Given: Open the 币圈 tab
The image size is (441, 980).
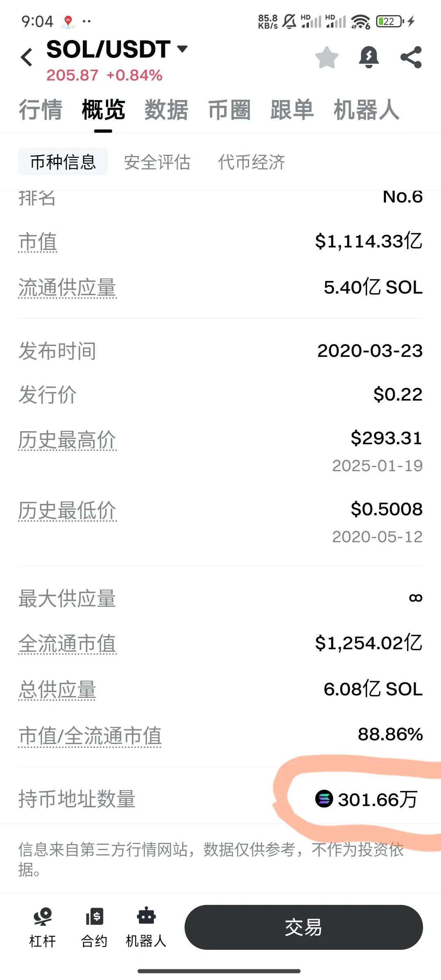Looking at the screenshot, I should (229, 109).
